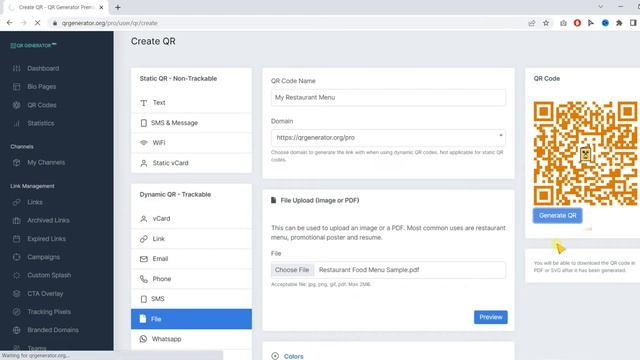Image resolution: width=640 pixels, height=360 pixels.
Task: Click the Whatsapp icon
Action: click(x=143, y=339)
